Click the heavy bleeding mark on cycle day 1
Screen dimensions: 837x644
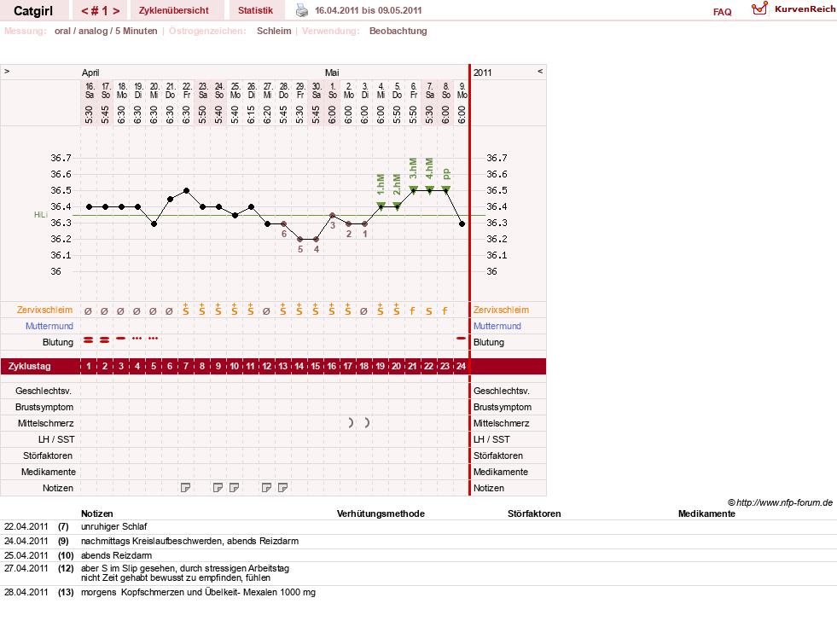click(89, 339)
